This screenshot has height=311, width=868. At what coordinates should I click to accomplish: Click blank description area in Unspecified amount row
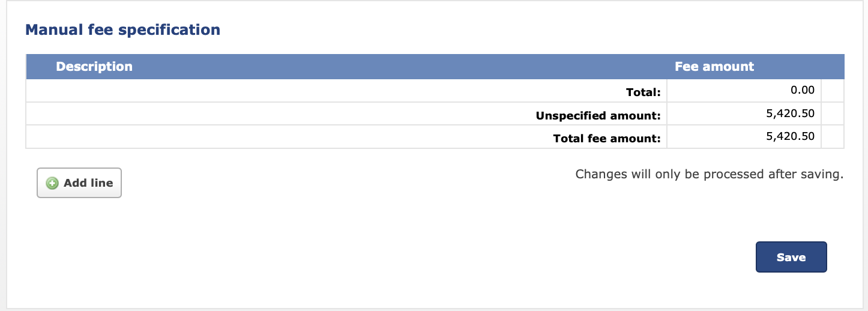point(280,113)
